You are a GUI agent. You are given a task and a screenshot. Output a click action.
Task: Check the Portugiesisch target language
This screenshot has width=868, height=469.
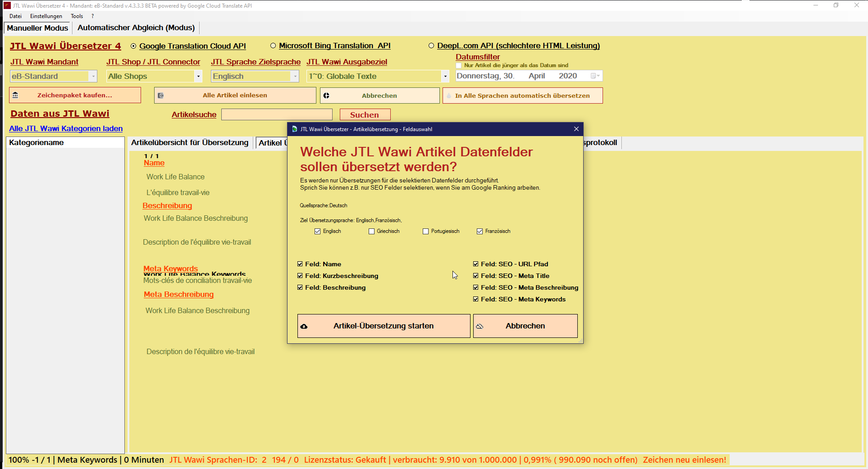tap(426, 231)
